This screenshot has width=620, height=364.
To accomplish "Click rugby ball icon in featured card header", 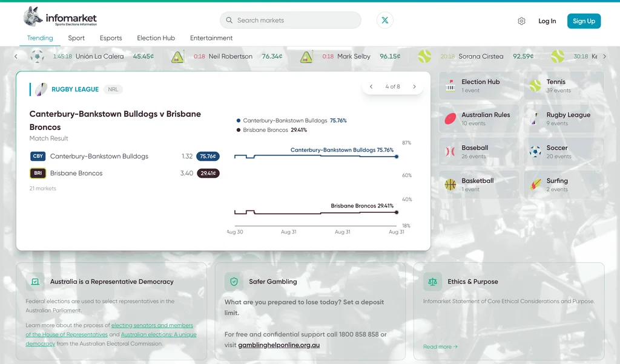I will 41,89.
